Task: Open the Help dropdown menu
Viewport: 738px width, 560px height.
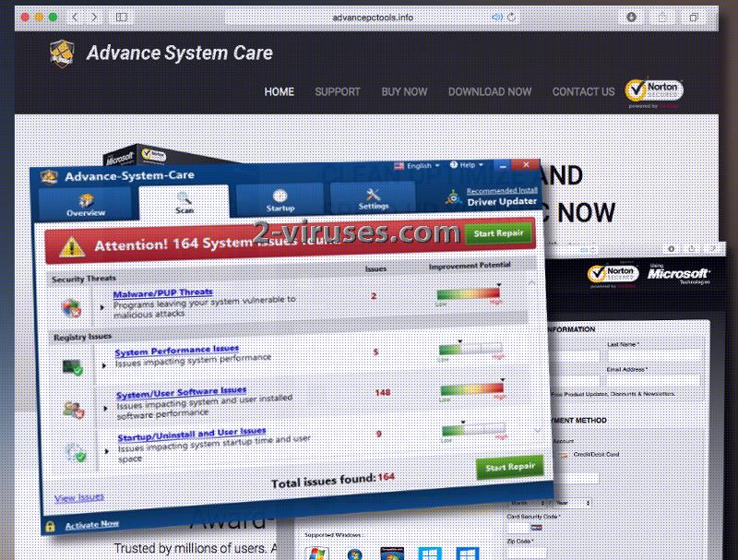Action: [x=467, y=165]
